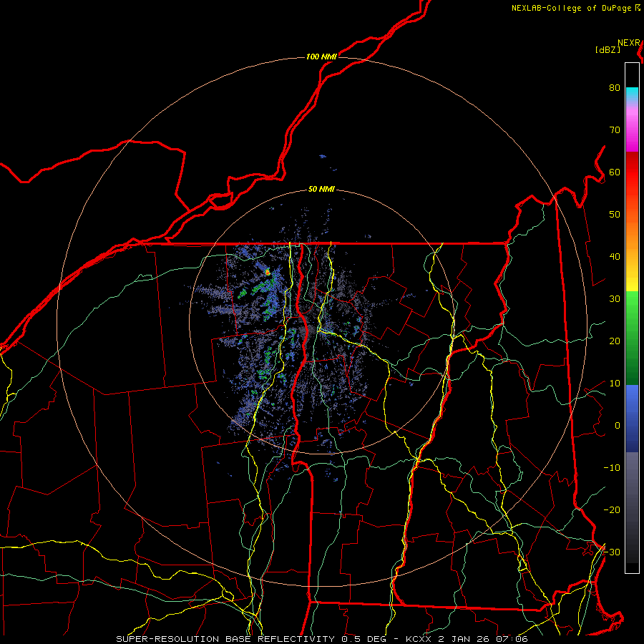
Task: Click the [dBZ] units label
Action: tap(608, 50)
